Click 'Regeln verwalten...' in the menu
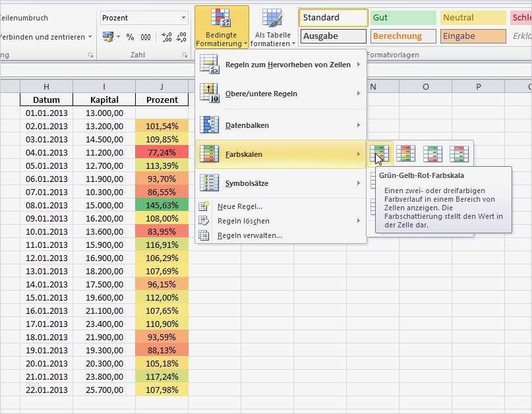The image size is (532, 414). pyautogui.click(x=249, y=235)
